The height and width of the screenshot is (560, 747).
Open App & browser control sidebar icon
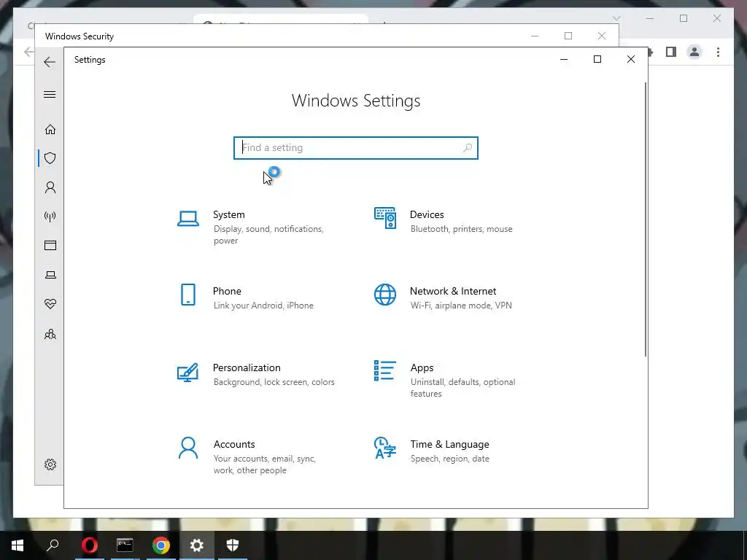(50, 245)
